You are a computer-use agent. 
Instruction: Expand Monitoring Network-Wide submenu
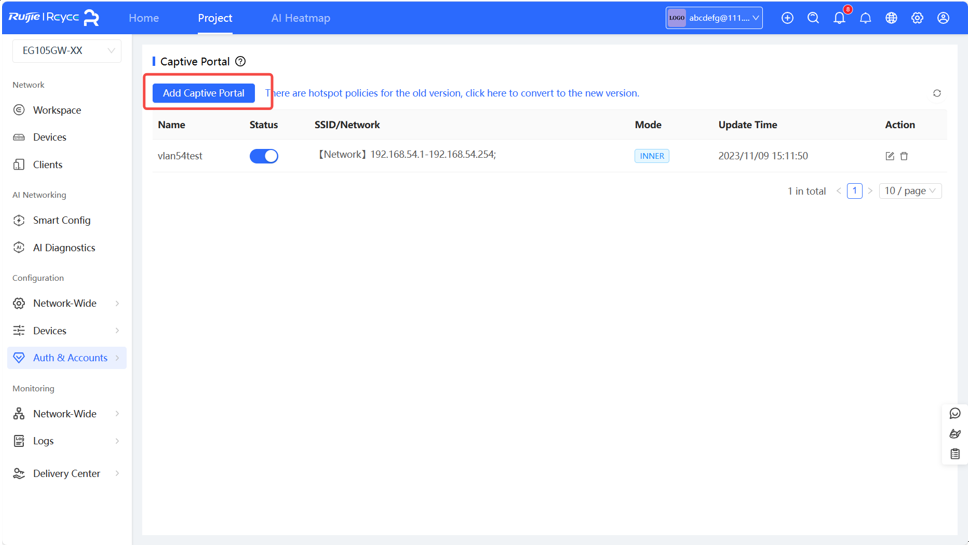[x=117, y=413]
